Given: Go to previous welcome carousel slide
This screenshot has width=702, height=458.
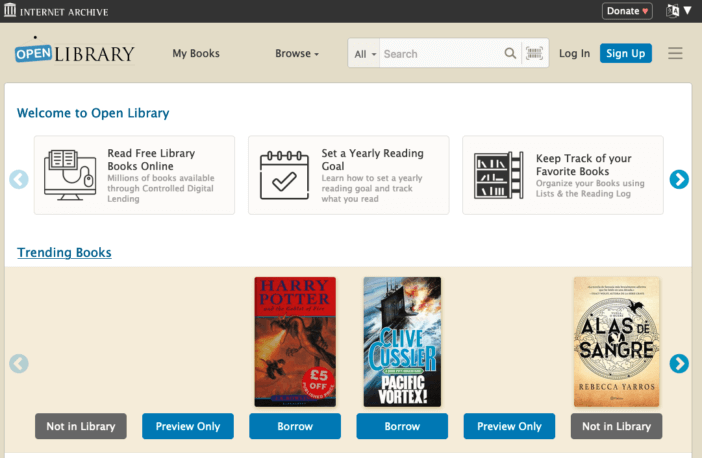Looking at the screenshot, I should pyautogui.click(x=19, y=180).
